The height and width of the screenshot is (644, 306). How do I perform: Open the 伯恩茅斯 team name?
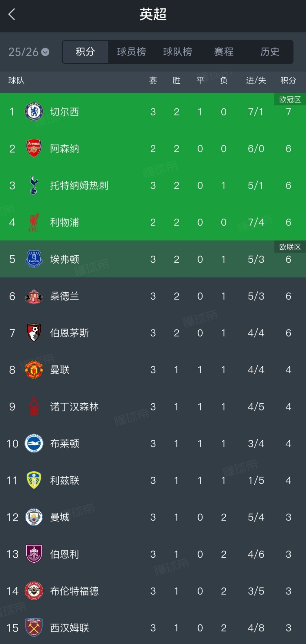69,333
